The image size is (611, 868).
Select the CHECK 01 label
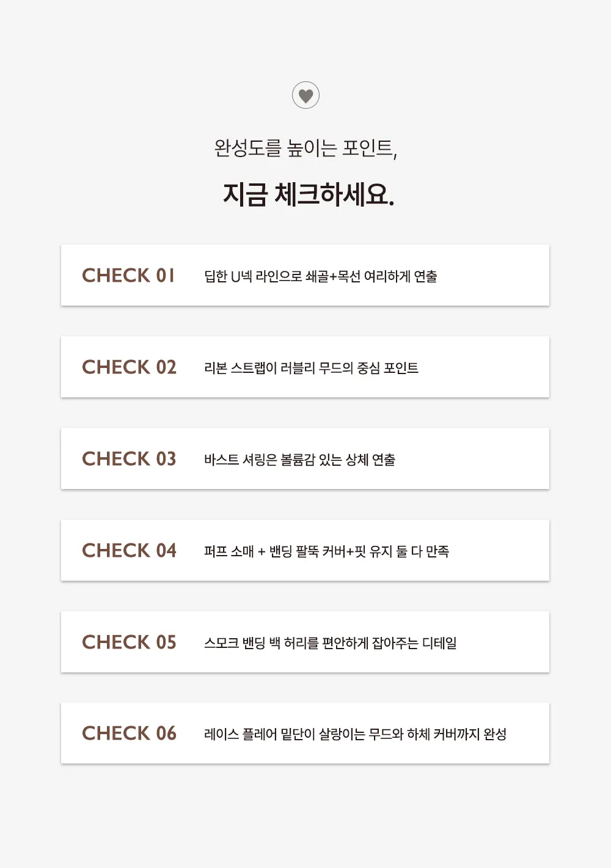tap(128, 275)
